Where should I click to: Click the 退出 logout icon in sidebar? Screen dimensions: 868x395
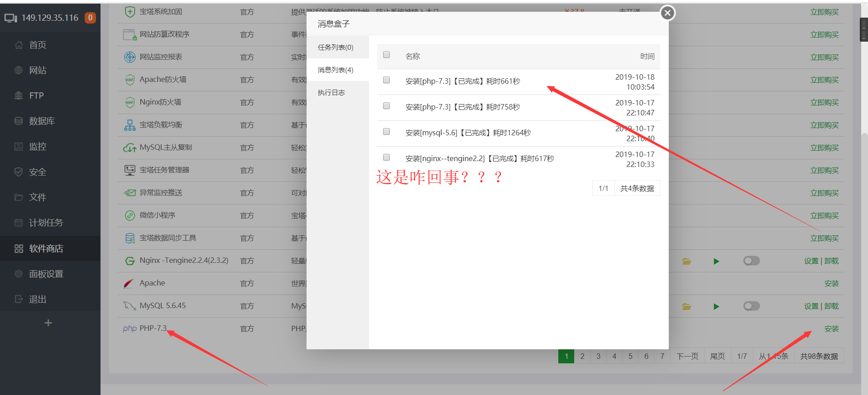[x=19, y=299]
